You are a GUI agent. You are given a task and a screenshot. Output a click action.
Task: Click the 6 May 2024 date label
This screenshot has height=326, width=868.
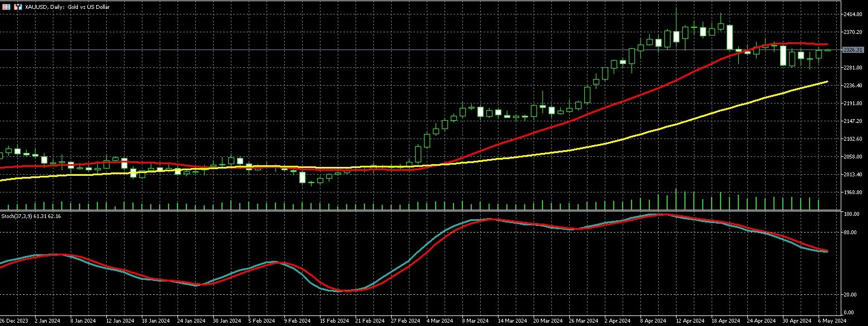(x=832, y=321)
